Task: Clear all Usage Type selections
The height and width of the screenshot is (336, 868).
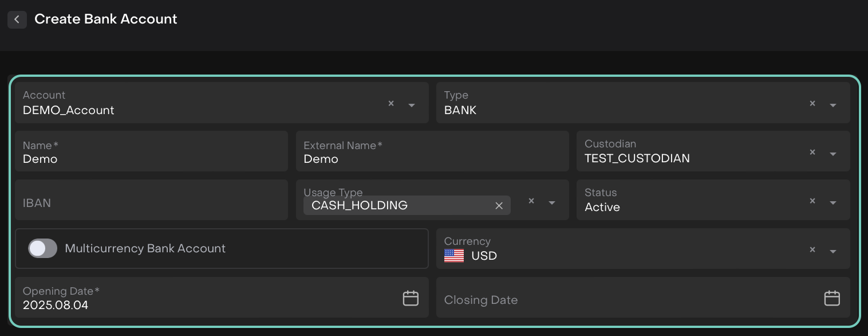Action: tap(531, 201)
